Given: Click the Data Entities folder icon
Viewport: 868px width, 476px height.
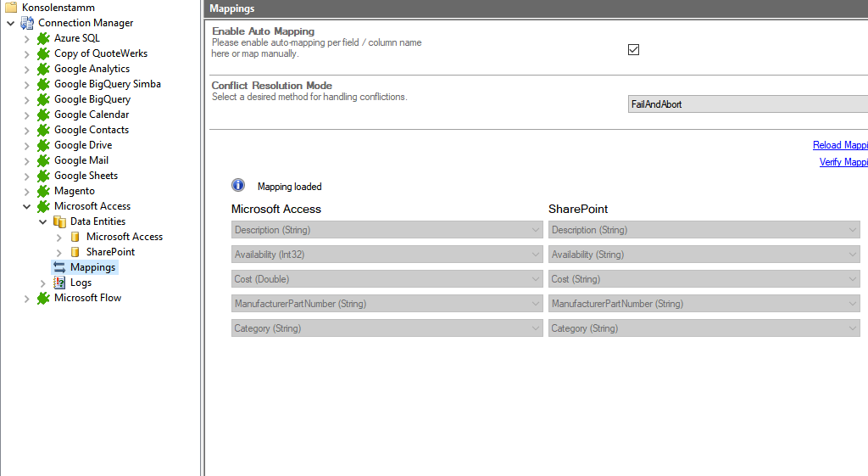Looking at the screenshot, I should 59,221.
